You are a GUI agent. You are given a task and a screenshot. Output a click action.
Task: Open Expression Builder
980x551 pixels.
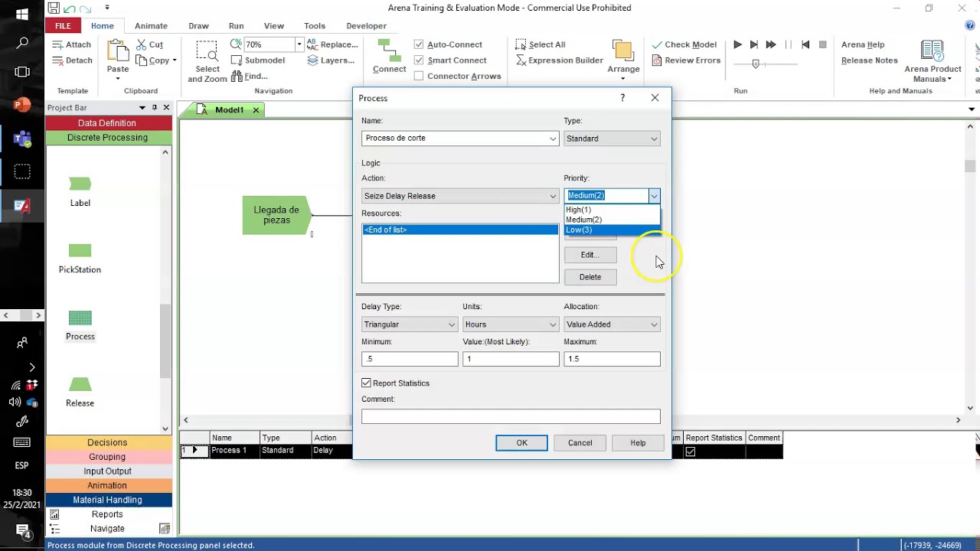point(560,60)
